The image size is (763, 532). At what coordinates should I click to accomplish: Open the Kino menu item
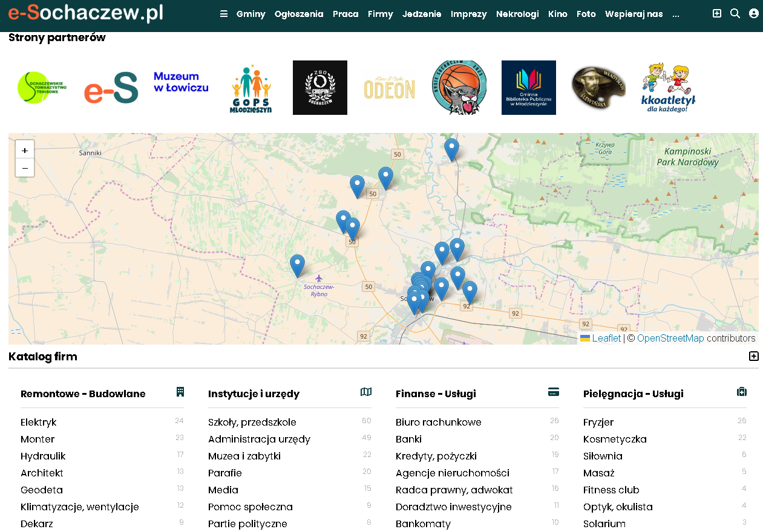[x=557, y=14]
